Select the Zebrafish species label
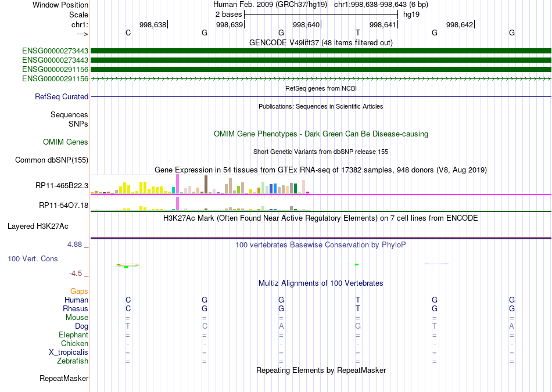Screen dimensions: 552x392 [x=73, y=361]
